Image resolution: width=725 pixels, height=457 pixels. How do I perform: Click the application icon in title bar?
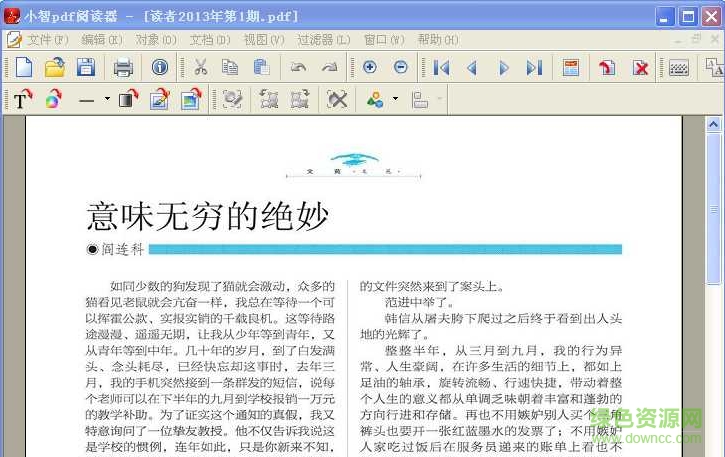(12, 16)
